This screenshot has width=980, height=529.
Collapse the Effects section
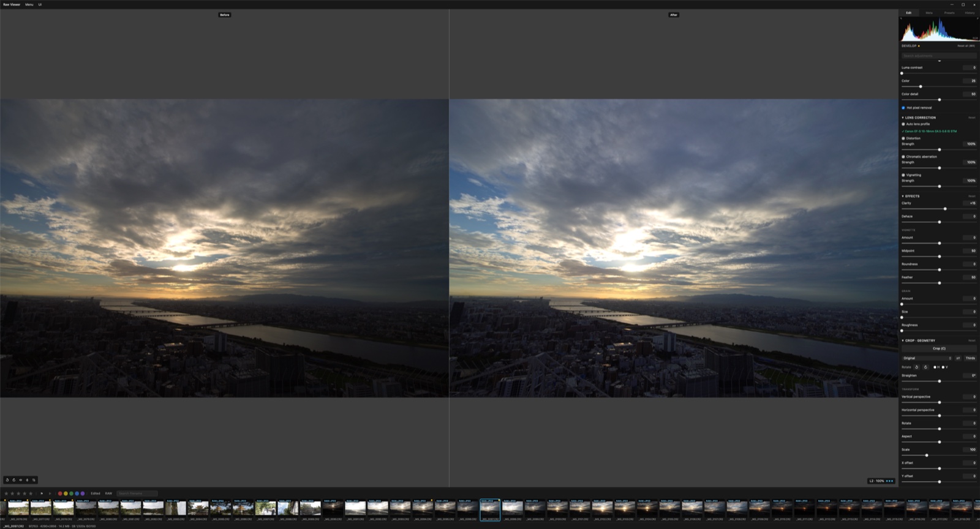click(x=903, y=197)
